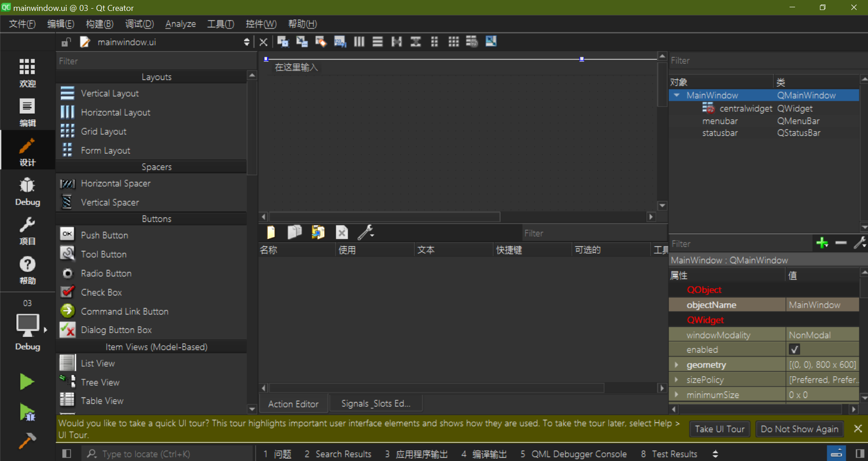Open Projects mode wrench icon
Image resolution: width=868 pixels, height=461 pixels.
[27, 230]
